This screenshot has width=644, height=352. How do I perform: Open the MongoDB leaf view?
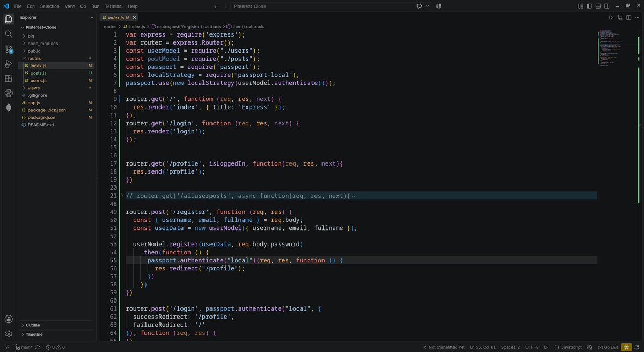(9, 107)
